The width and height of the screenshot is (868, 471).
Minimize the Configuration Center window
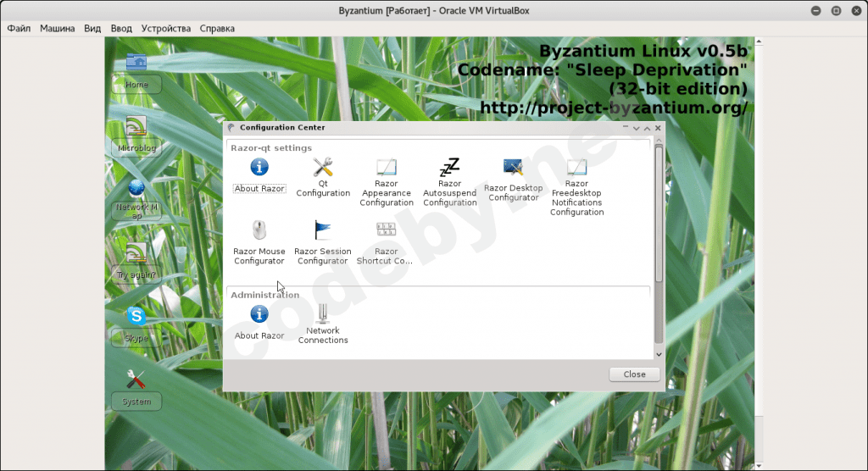pyautogui.click(x=626, y=127)
